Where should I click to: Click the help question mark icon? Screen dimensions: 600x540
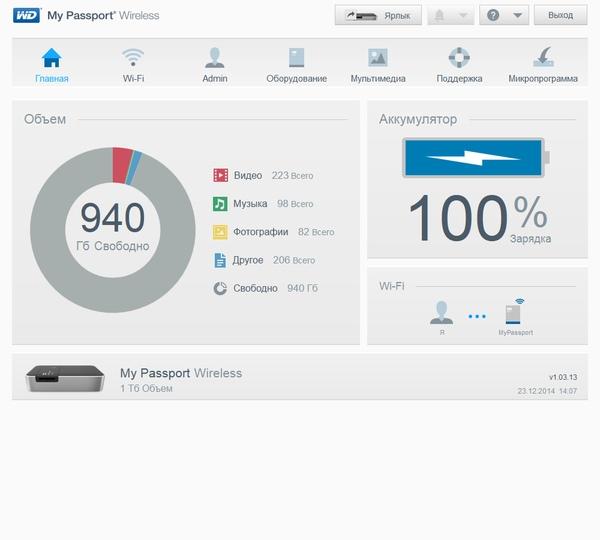click(x=493, y=15)
